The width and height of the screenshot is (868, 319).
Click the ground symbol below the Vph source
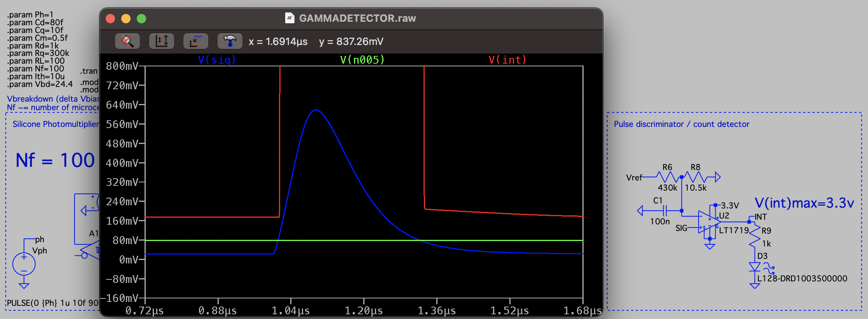24,286
